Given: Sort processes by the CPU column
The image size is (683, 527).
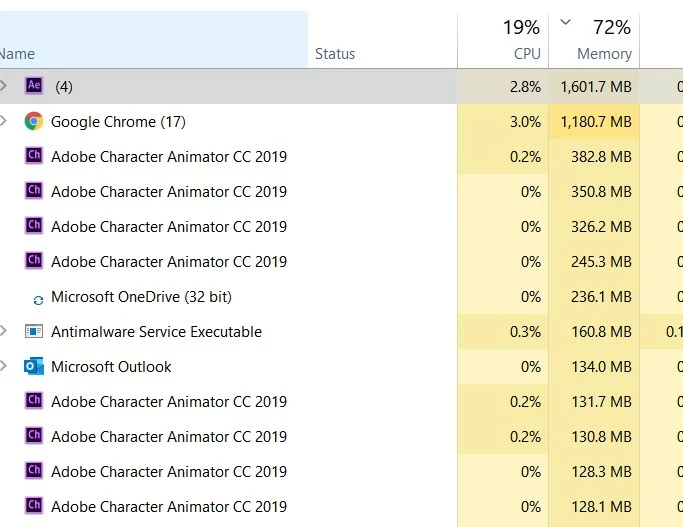Looking at the screenshot, I should (x=503, y=40).
